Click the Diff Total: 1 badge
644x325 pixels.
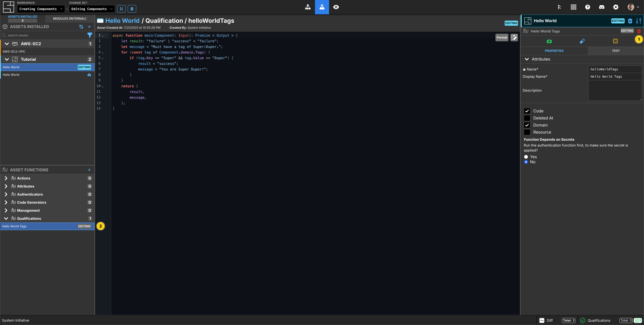[569, 320]
